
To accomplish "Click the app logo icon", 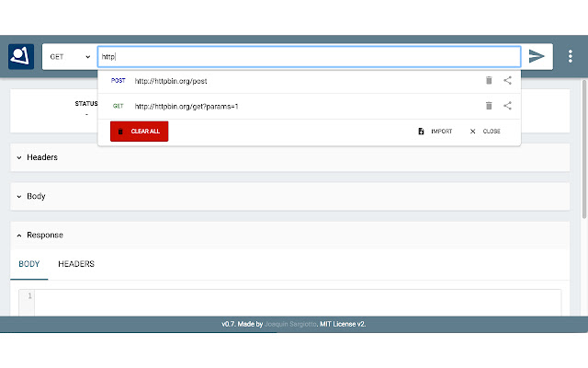I will pos(21,57).
